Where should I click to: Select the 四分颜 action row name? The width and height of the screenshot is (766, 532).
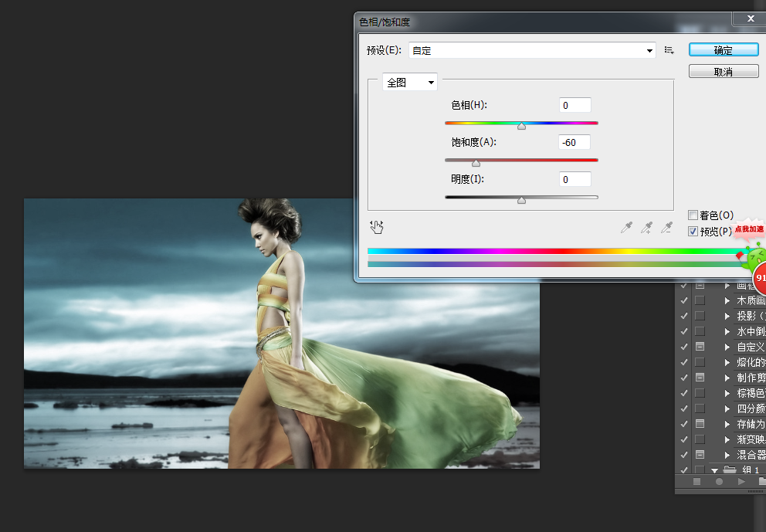tap(751, 408)
